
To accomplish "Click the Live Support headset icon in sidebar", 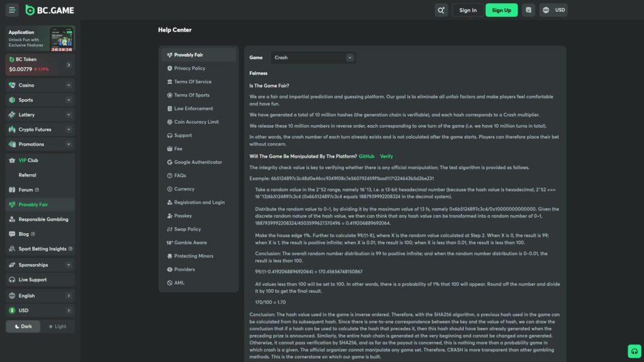I will [x=12, y=280].
